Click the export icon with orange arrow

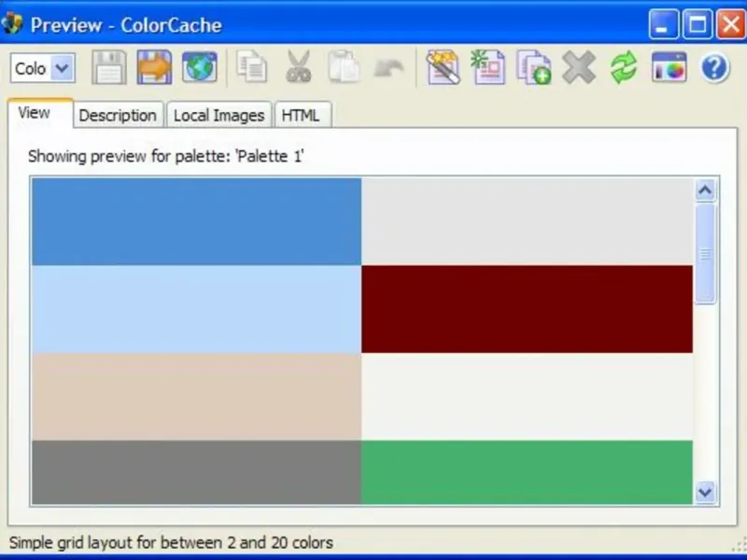154,67
